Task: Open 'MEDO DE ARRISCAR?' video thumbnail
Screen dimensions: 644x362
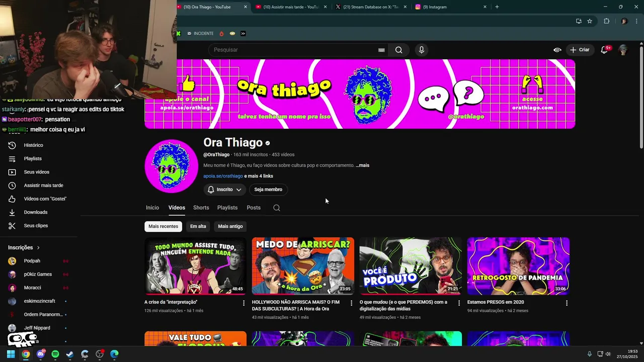Action: (x=303, y=266)
